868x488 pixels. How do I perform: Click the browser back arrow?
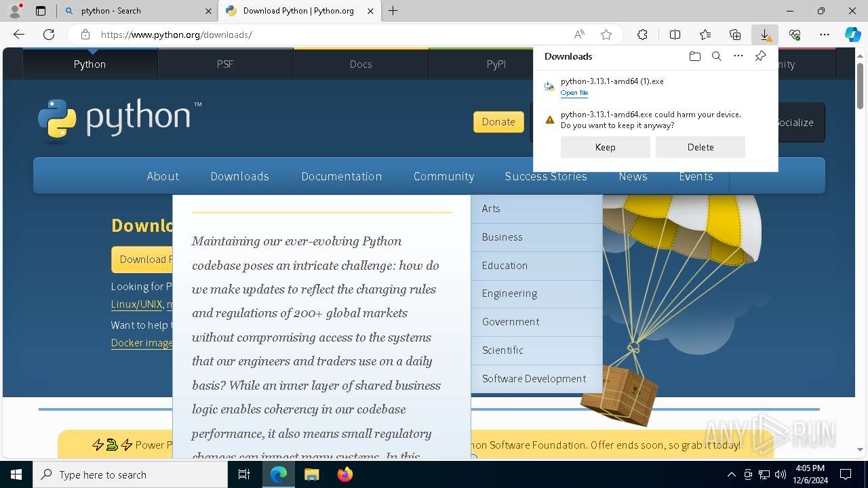point(19,35)
